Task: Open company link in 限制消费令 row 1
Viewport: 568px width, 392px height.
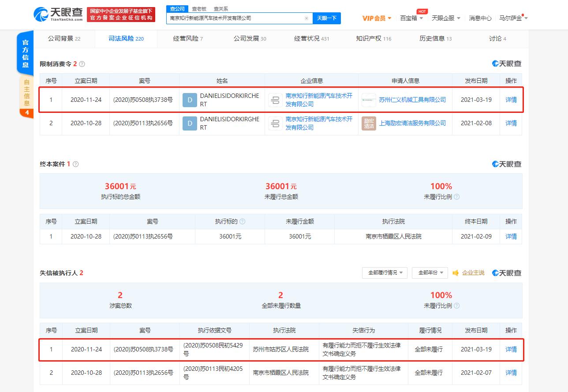Action: 319,100
